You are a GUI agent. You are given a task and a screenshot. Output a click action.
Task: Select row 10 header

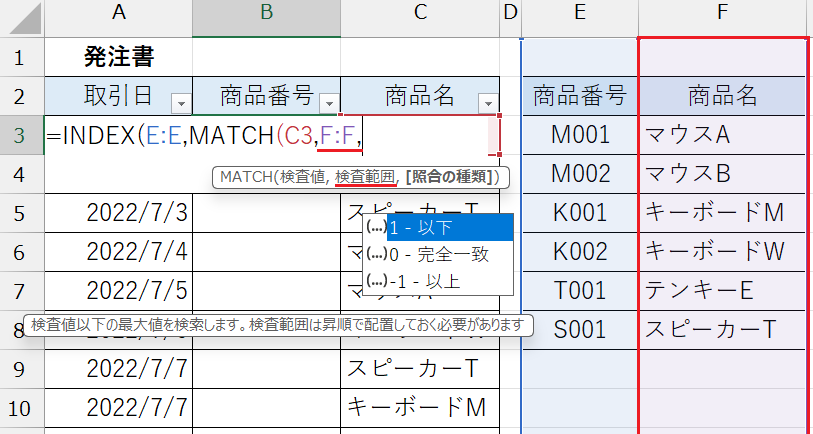(22, 408)
